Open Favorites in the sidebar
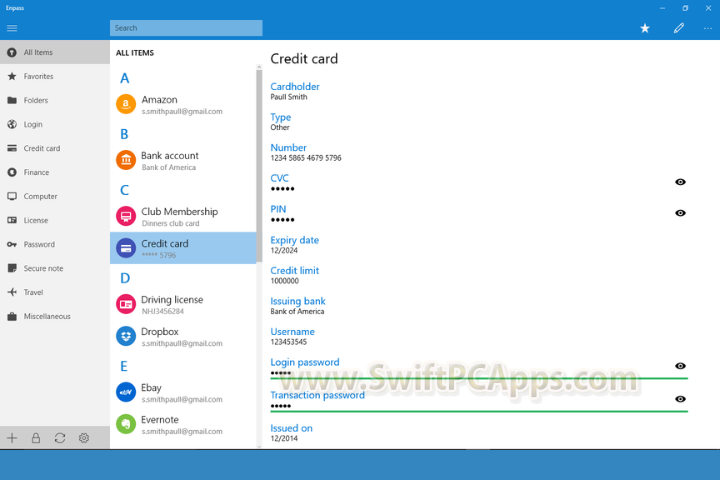Screen dimensions: 720x480 55,76
